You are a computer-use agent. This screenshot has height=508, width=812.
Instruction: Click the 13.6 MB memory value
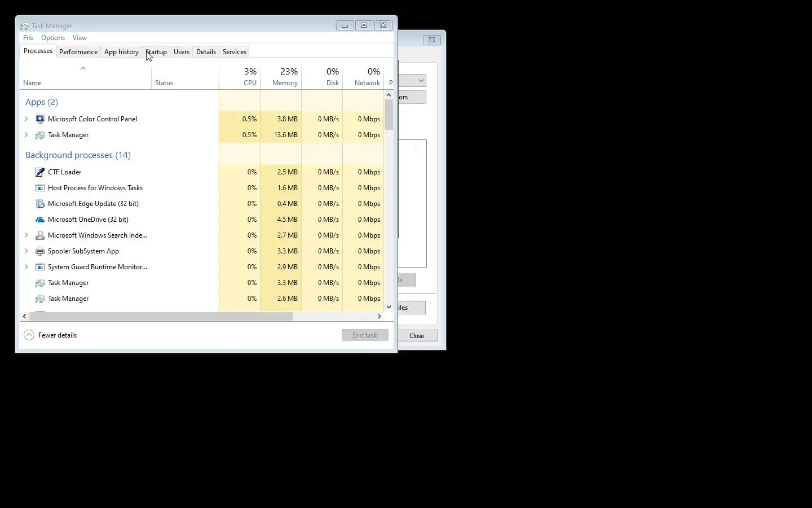coord(286,135)
